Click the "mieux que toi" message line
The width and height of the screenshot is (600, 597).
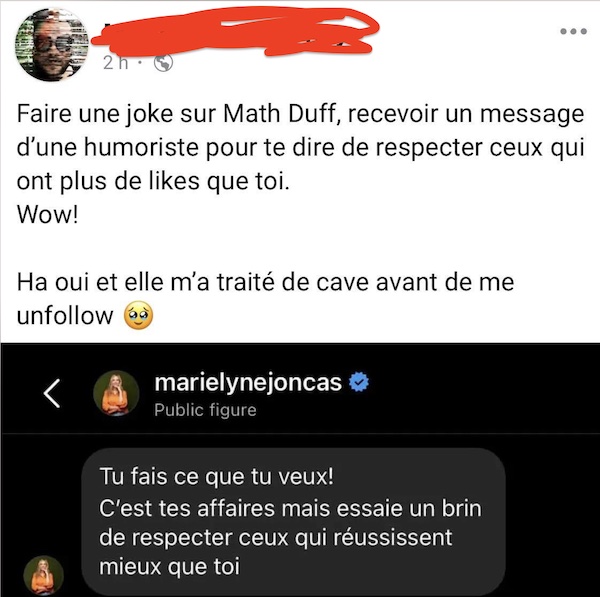tap(170, 567)
